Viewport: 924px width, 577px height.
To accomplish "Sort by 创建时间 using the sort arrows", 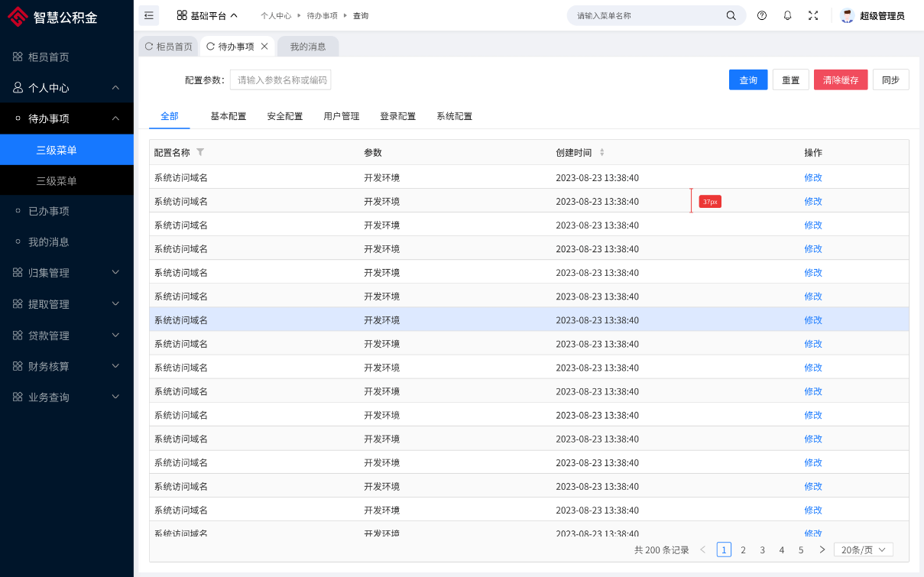I will pos(601,152).
